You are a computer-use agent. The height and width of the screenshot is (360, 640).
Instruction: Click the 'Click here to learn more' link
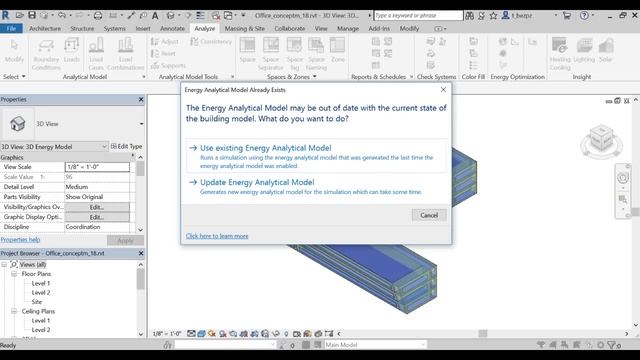(217, 236)
